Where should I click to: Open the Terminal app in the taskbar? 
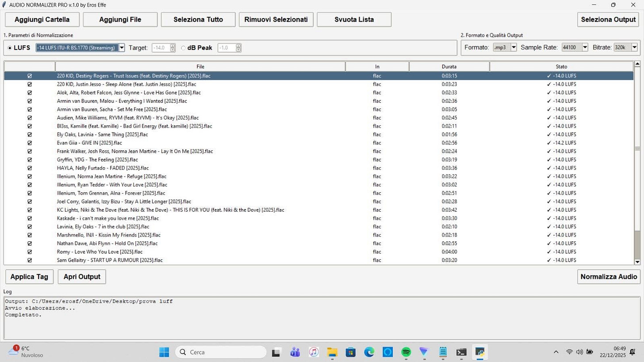(461, 352)
